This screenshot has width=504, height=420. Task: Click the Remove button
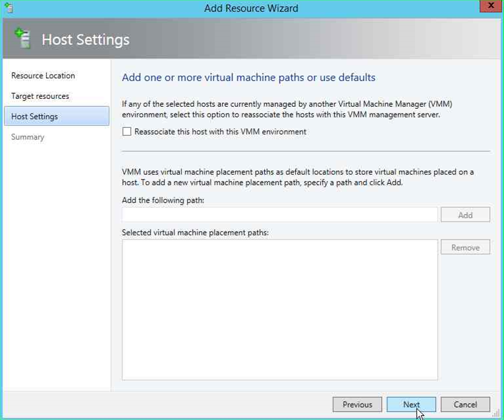click(465, 248)
